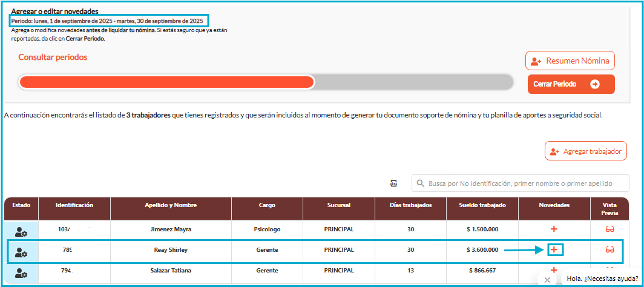Click the Apellido y Nombre column header

coord(171,205)
